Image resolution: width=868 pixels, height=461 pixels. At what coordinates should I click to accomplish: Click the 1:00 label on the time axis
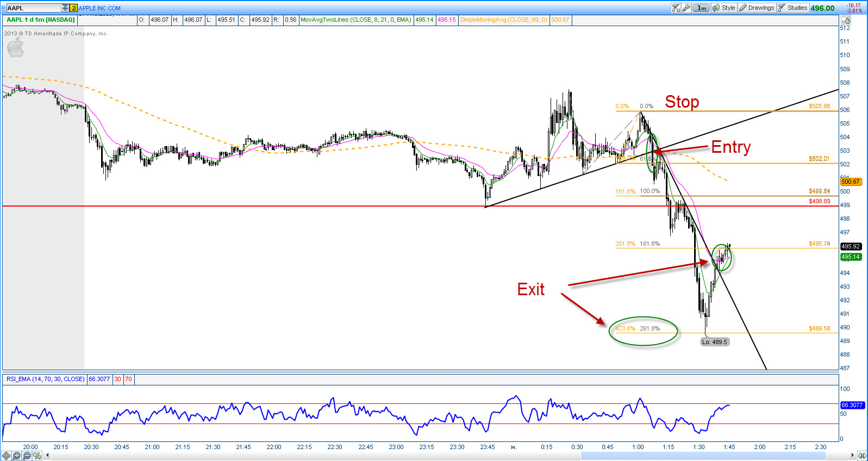click(x=638, y=447)
